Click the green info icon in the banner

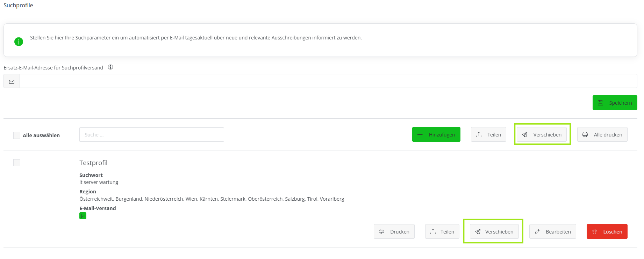pos(19,42)
